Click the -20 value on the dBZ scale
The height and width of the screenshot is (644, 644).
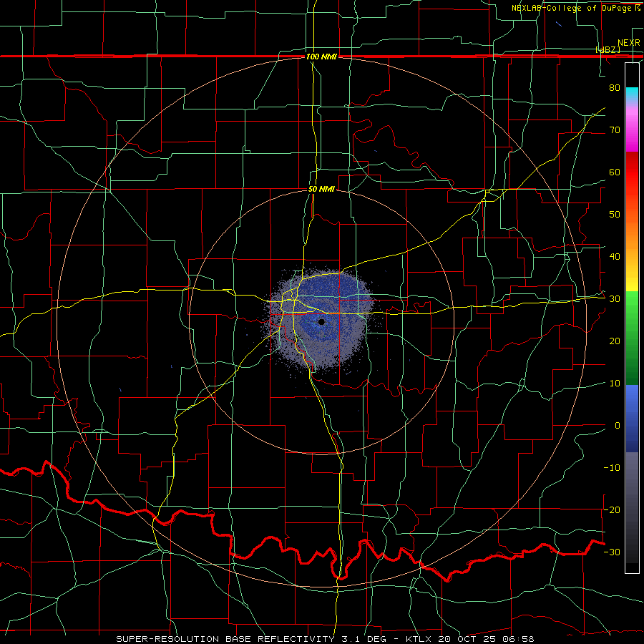(x=612, y=510)
